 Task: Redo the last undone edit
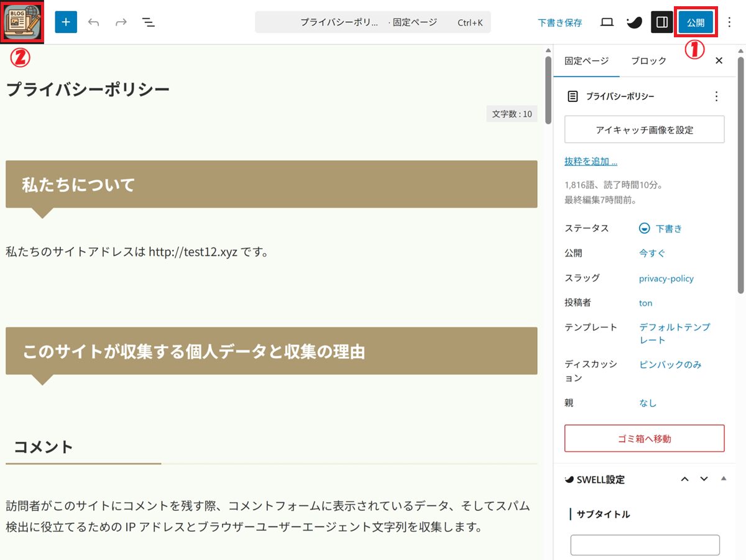click(x=121, y=22)
